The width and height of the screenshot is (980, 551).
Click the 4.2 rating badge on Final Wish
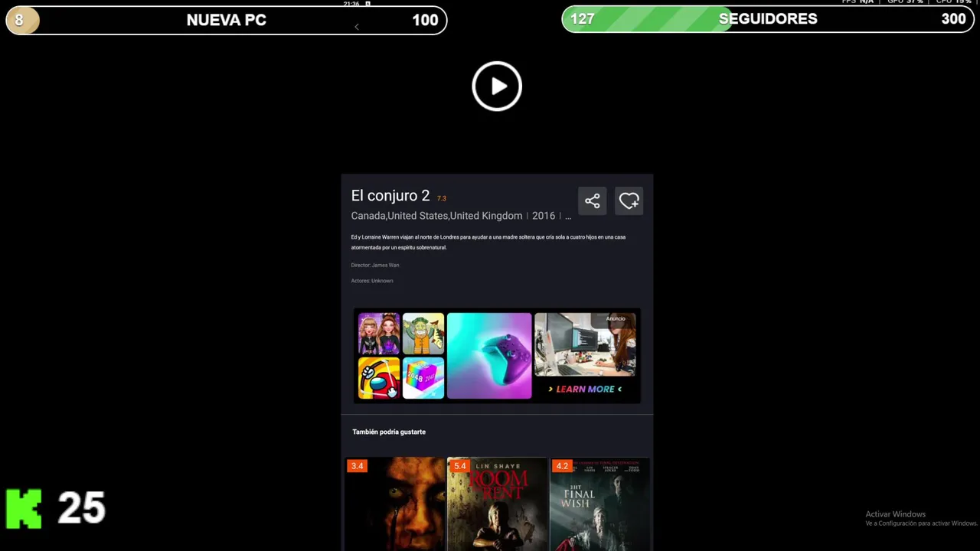click(562, 465)
